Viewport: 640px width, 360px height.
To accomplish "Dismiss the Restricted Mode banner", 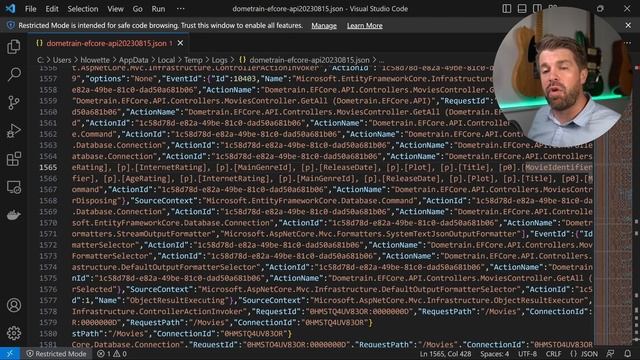I will [x=628, y=25].
